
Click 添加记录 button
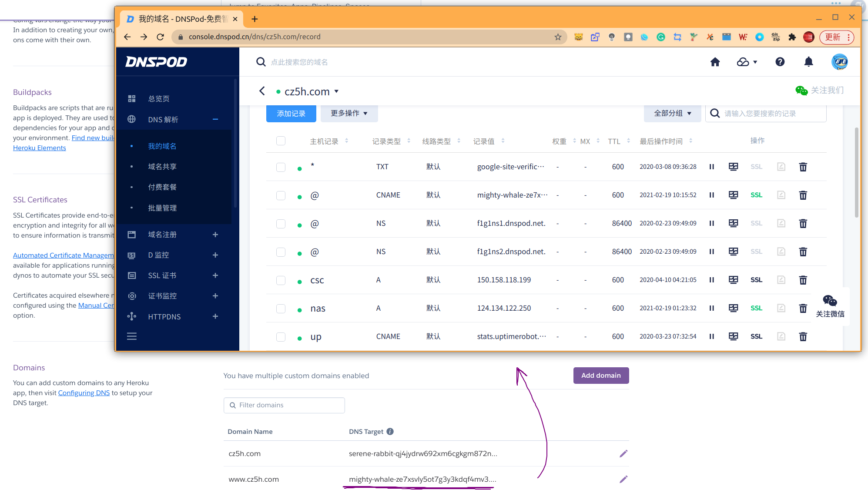pyautogui.click(x=291, y=114)
